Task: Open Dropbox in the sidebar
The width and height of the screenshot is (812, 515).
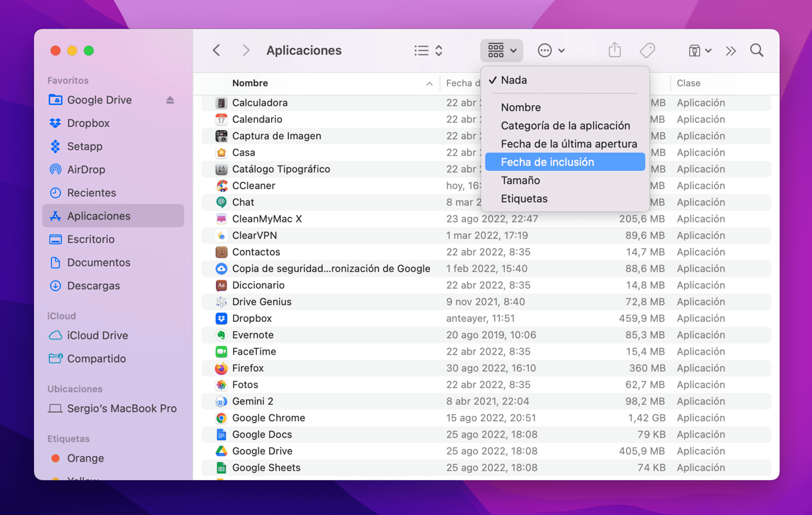Action: point(88,123)
